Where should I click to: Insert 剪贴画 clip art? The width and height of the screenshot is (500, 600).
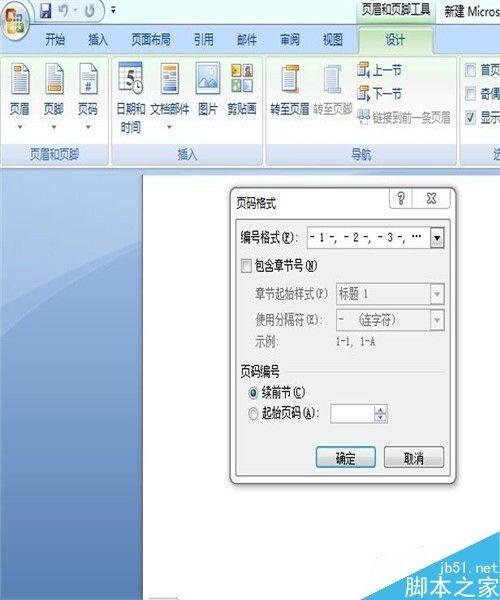coord(242,90)
